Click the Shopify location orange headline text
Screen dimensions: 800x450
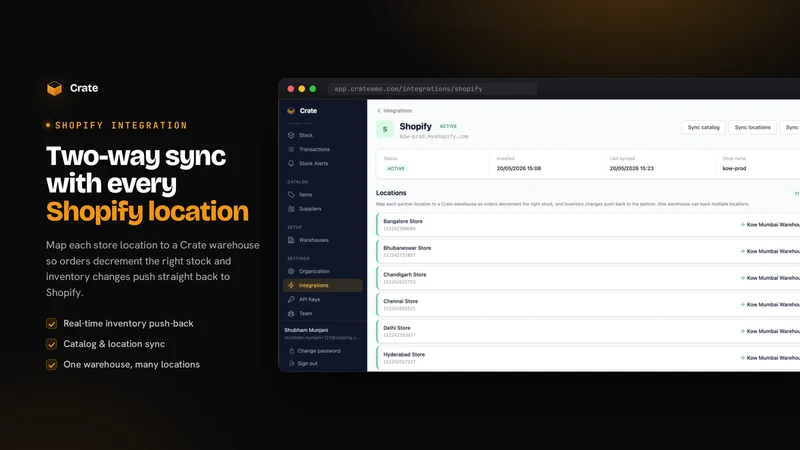147,211
